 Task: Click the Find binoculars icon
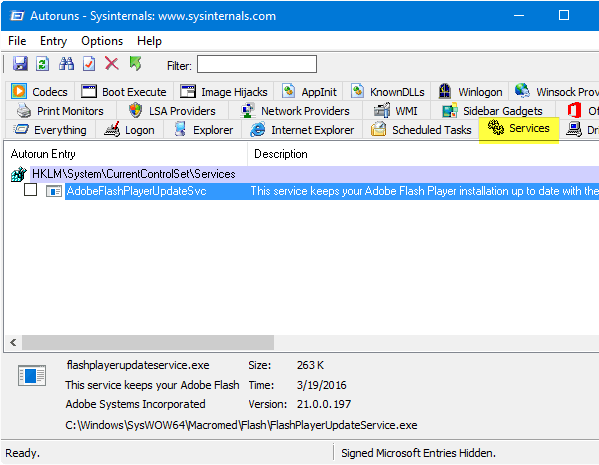point(66,63)
